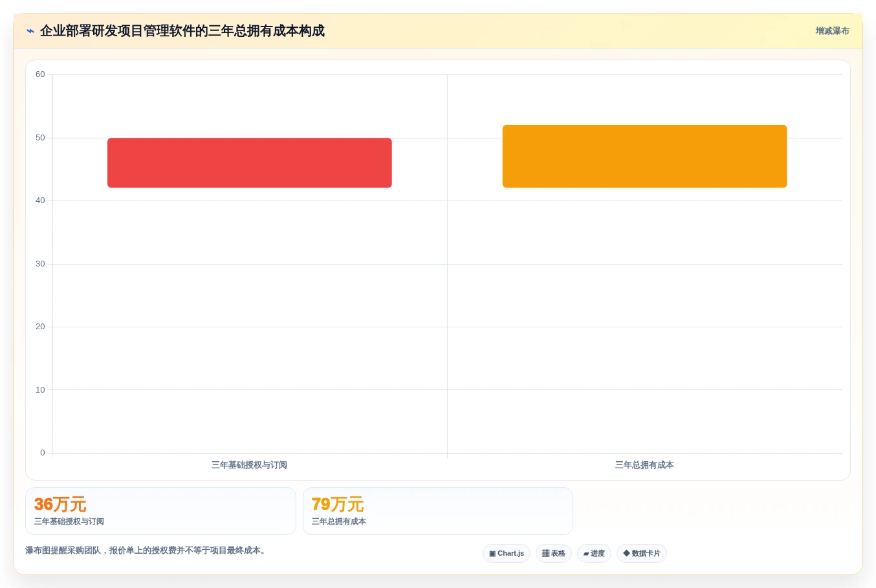Click the x-axis label 三年总拥有成本
876x588 pixels.
[x=644, y=465]
